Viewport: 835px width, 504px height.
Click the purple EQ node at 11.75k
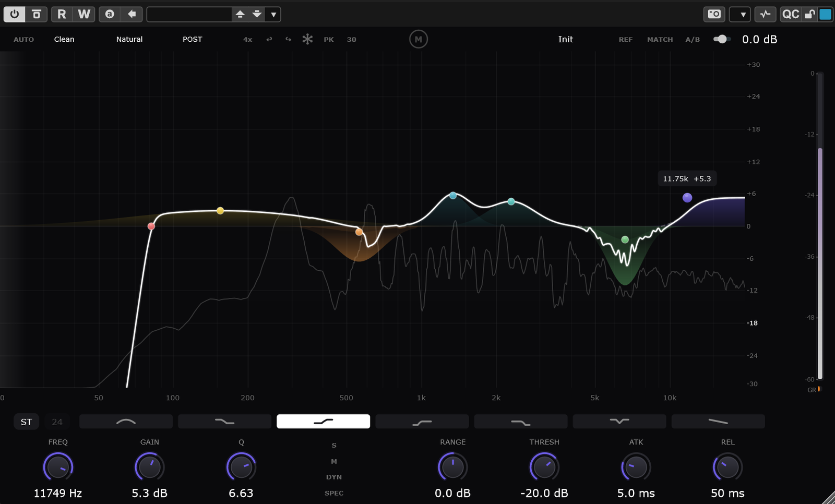point(687,198)
